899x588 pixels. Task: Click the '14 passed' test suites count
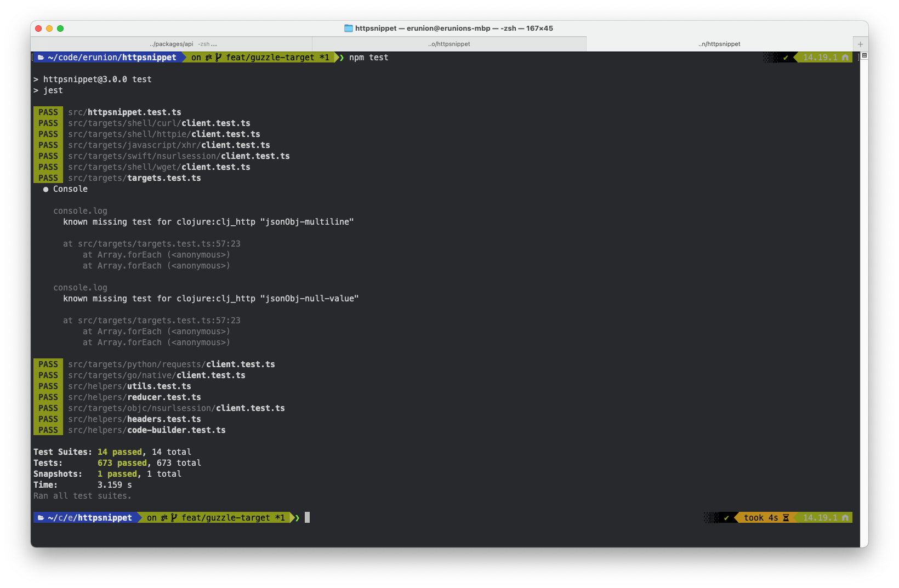tap(120, 452)
